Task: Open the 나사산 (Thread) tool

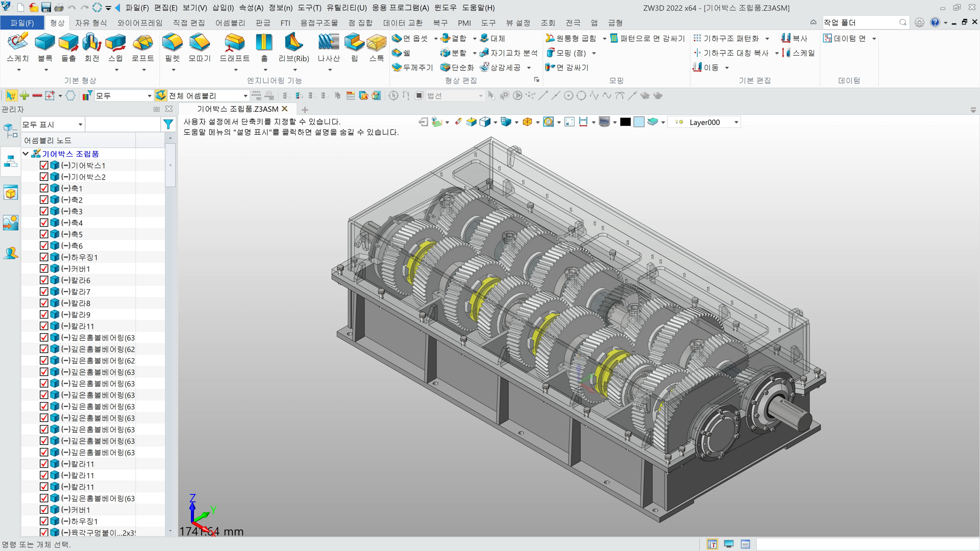Action: click(329, 43)
